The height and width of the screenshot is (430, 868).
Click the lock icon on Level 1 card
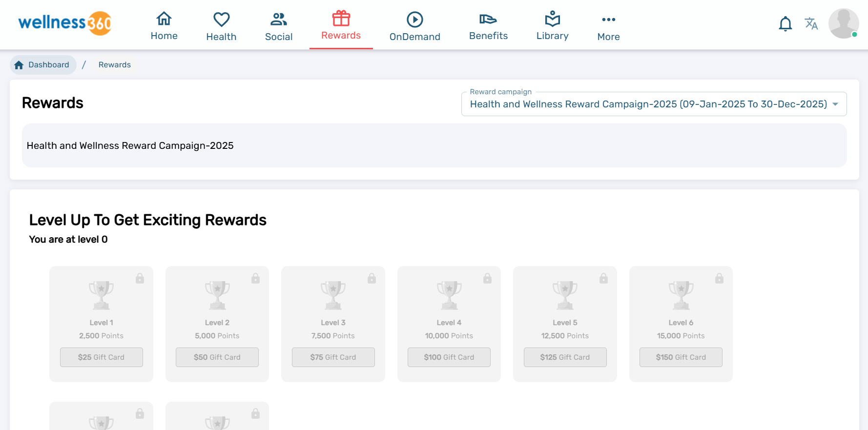click(x=140, y=278)
